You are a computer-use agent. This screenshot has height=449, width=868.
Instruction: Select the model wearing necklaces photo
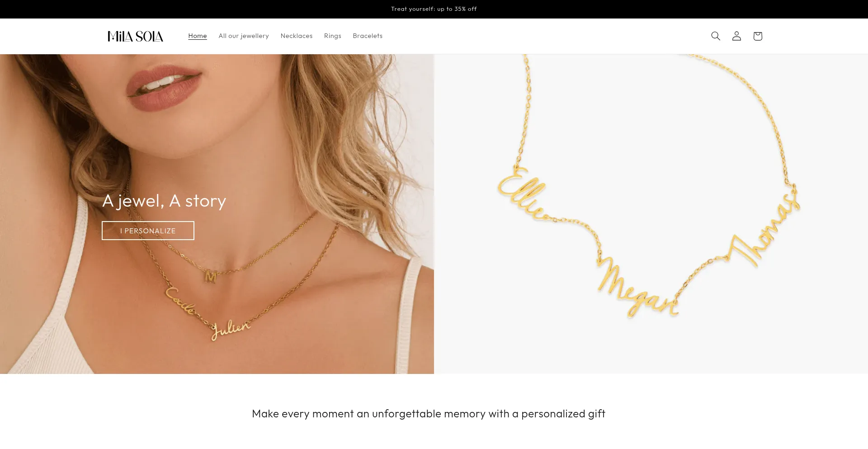[217, 214]
